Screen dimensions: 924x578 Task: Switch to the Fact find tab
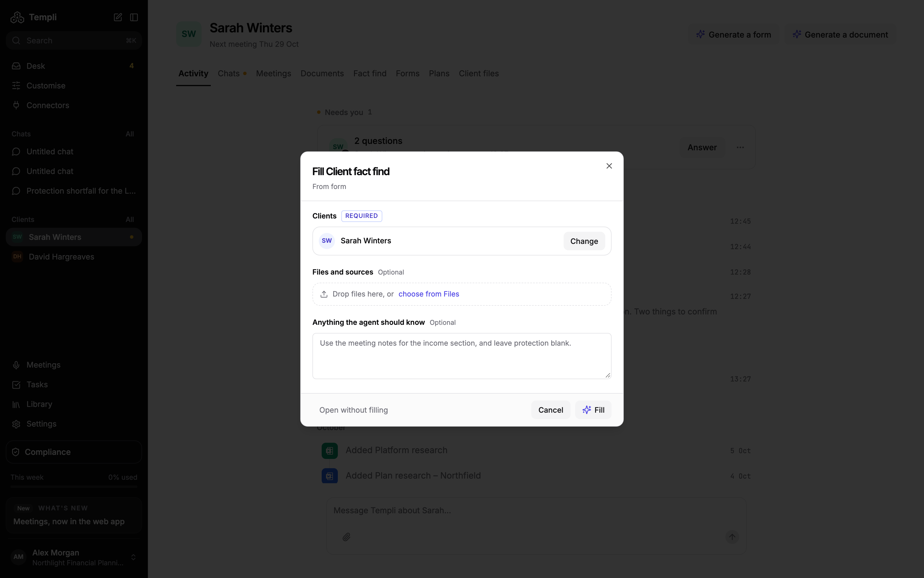pyautogui.click(x=370, y=73)
